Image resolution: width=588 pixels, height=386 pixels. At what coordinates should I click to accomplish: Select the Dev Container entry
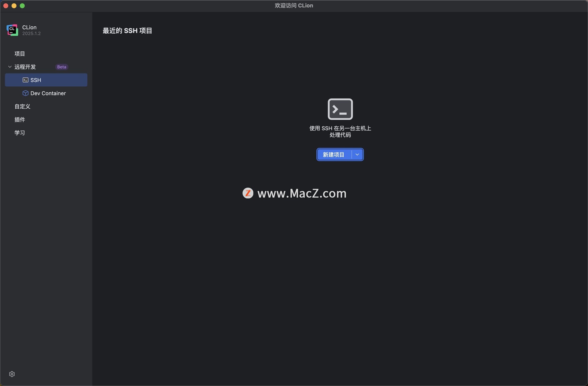(x=46, y=93)
